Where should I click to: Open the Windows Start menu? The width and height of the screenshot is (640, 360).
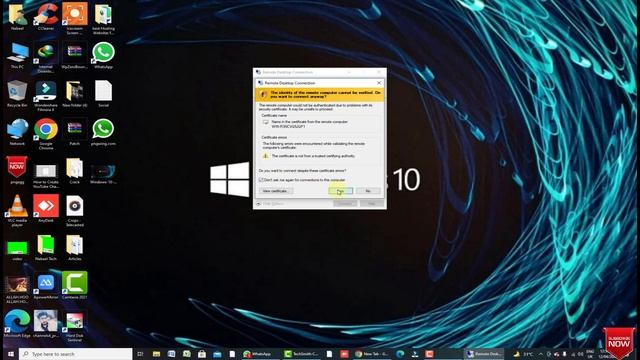(x=11, y=354)
